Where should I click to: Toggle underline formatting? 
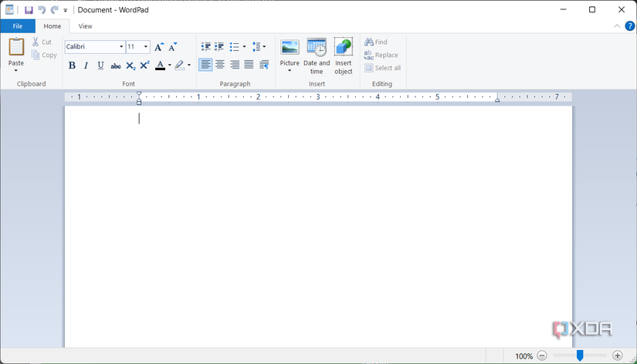click(x=100, y=66)
